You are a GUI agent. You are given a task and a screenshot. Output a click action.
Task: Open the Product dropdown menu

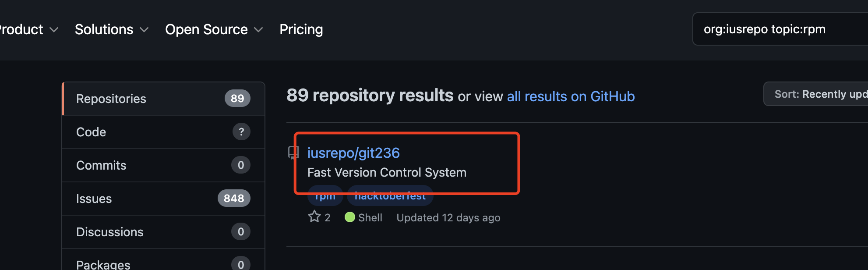(x=28, y=29)
